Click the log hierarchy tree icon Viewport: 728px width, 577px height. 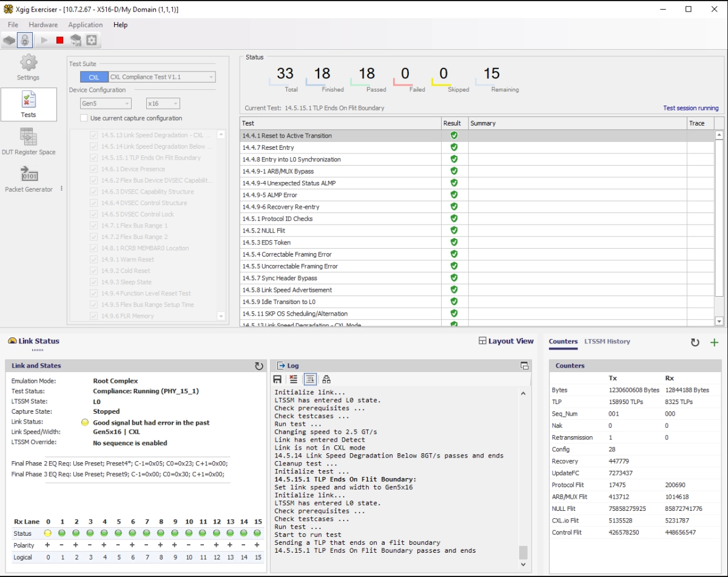click(x=326, y=379)
